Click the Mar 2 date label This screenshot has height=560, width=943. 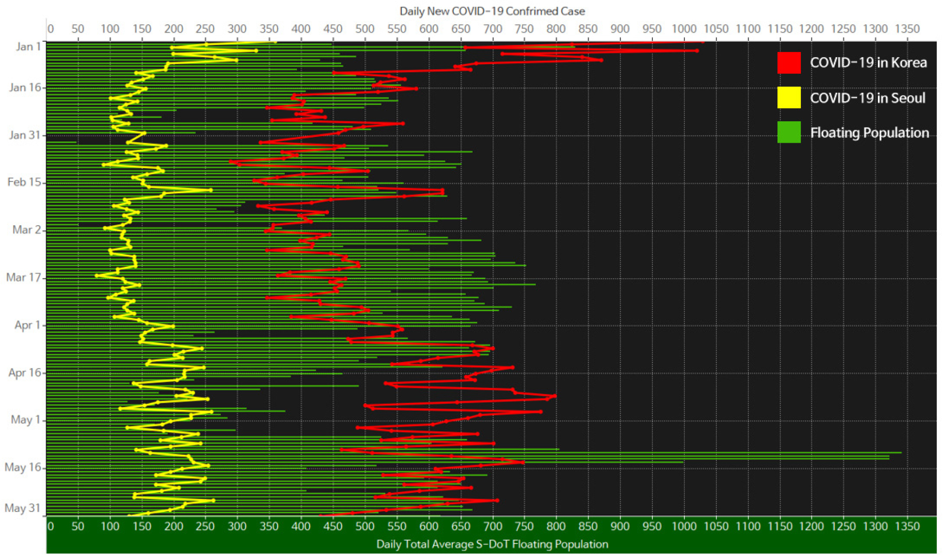pyautogui.click(x=27, y=230)
